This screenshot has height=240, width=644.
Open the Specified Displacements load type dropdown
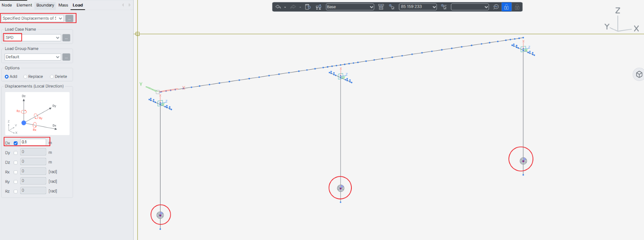click(x=32, y=18)
